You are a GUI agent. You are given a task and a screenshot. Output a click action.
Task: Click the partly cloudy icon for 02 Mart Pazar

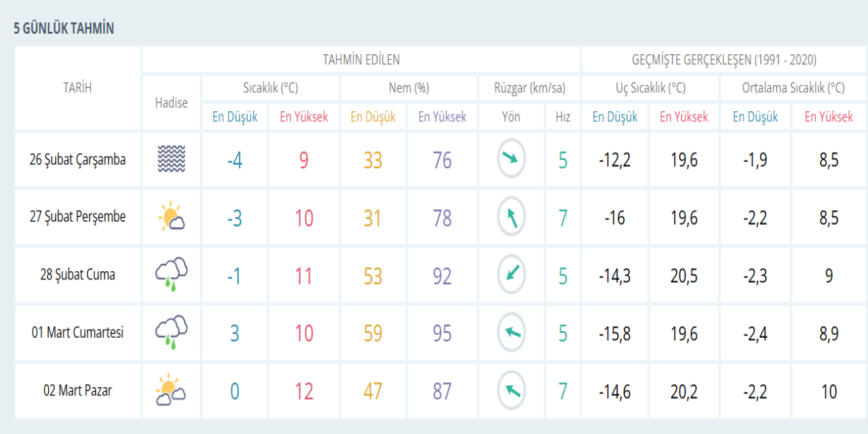tap(171, 391)
